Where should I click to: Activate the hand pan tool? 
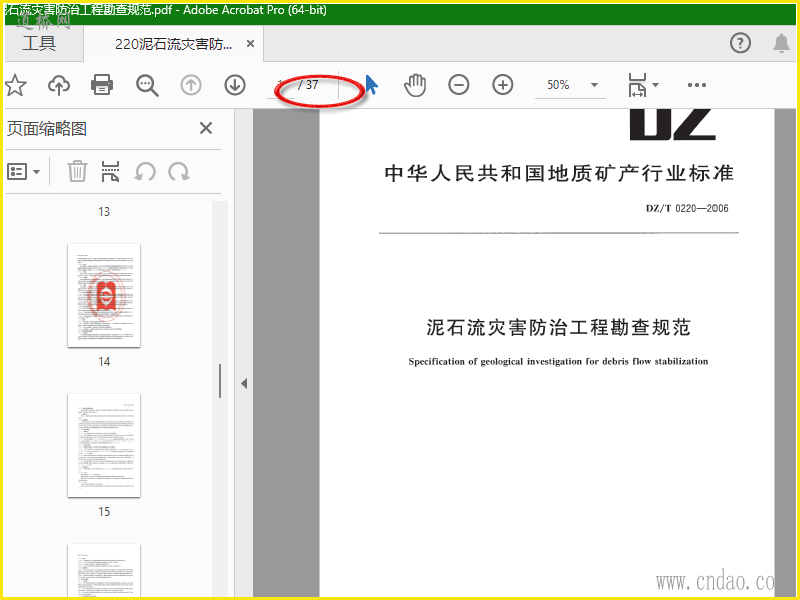click(415, 85)
